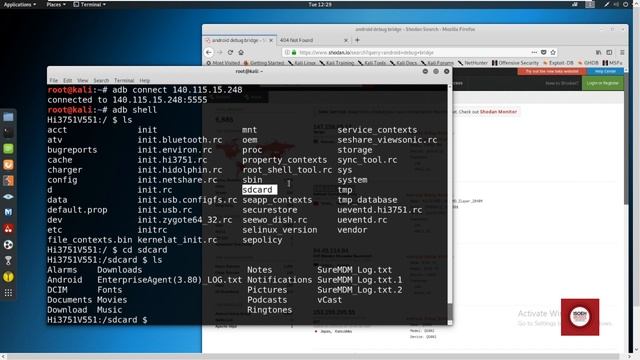Launch the Terminal icon in the dock
640x360 pixels.
8,133
